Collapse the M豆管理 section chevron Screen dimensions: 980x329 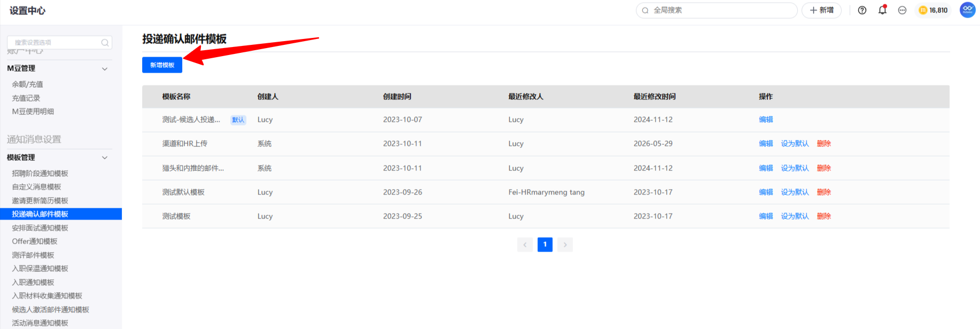point(105,69)
